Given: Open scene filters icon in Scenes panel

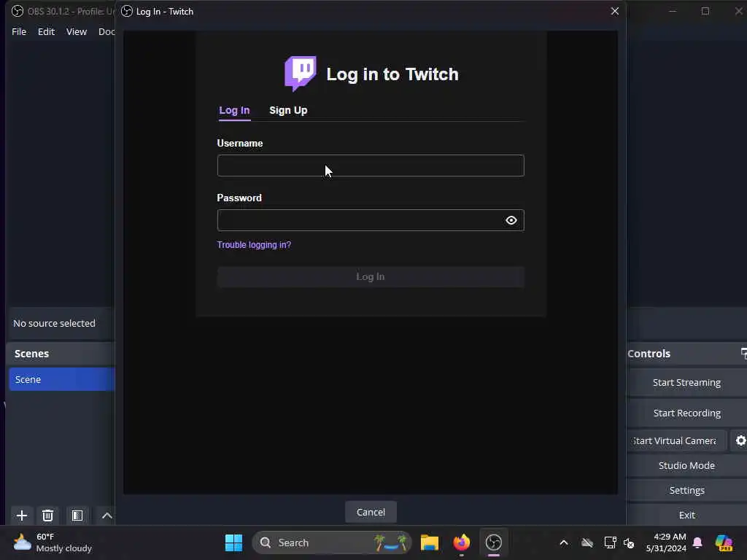Looking at the screenshot, I should (77, 516).
